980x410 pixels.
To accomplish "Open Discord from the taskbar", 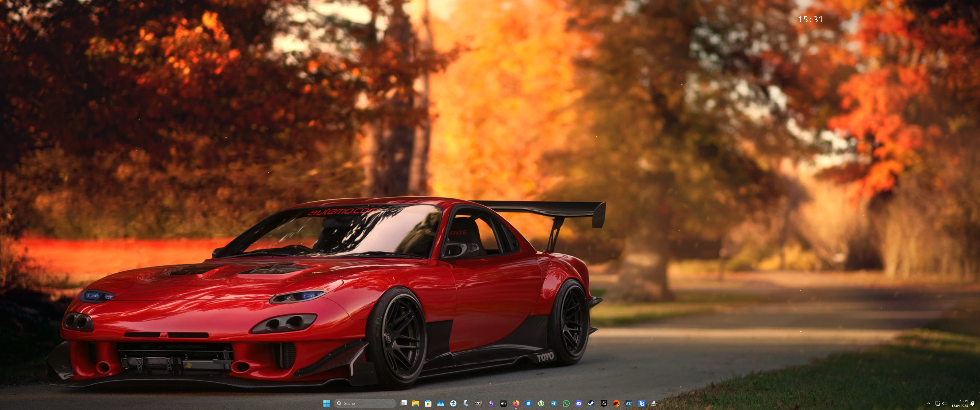I will 579,404.
